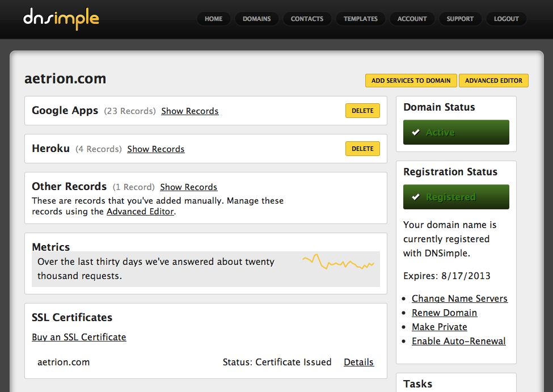Select Templates in the top navigation
Viewport: 553px width, 392px height.
(x=360, y=19)
